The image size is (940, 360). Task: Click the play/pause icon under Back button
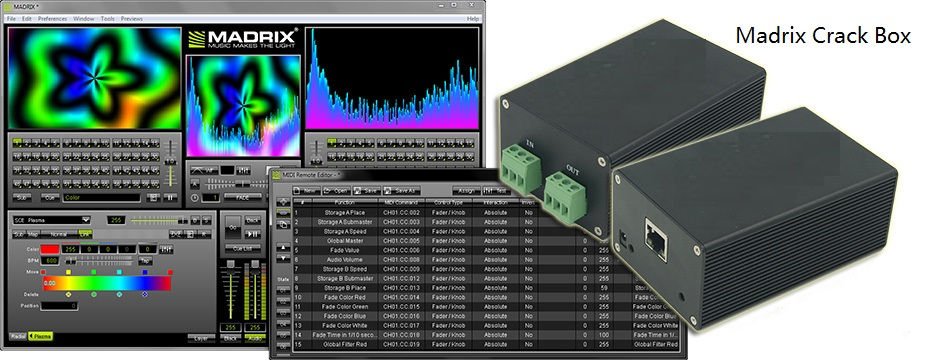(x=254, y=234)
